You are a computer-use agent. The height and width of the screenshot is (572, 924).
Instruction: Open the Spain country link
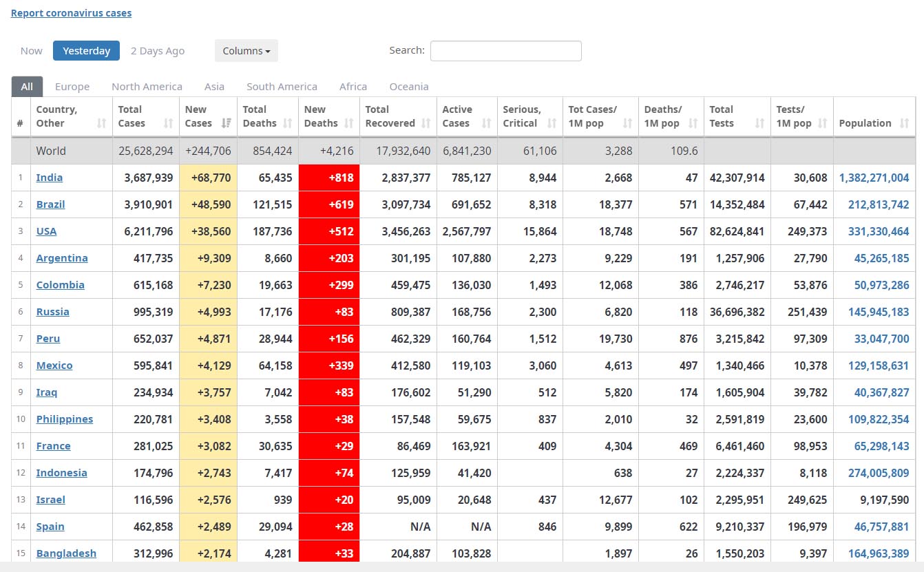tap(50, 527)
